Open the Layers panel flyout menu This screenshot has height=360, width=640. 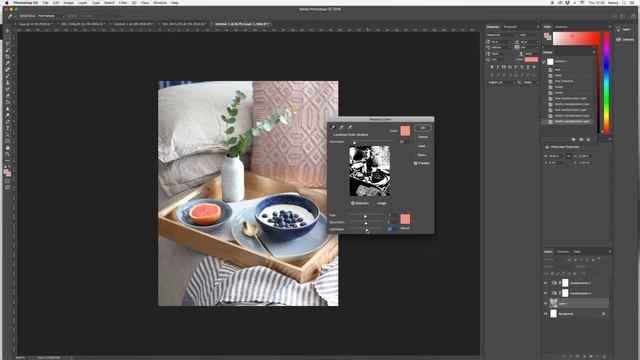click(x=610, y=251)
